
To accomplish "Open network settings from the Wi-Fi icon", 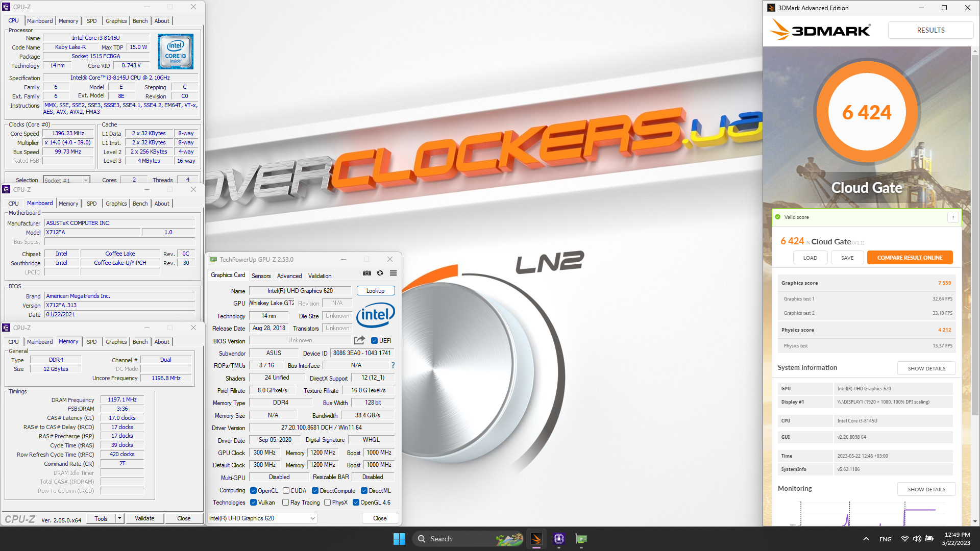I will click(x=904, y=539).
